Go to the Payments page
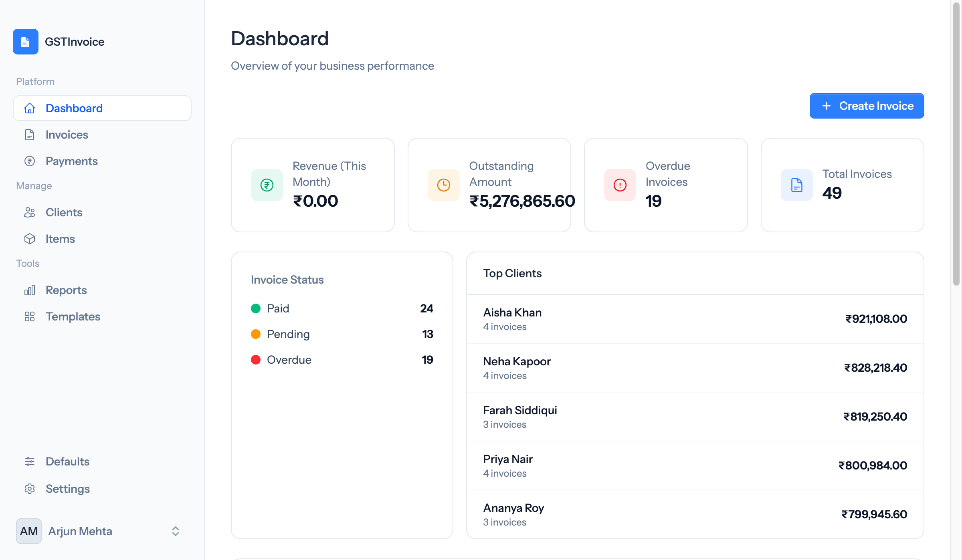962x560 pixels. pyautogui.click(x=102, y=161)
